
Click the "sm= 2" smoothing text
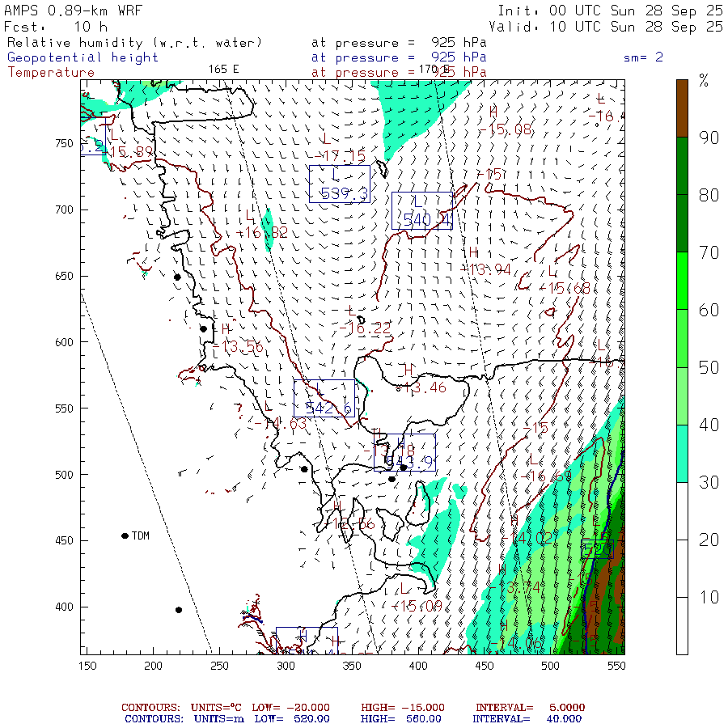643,57
